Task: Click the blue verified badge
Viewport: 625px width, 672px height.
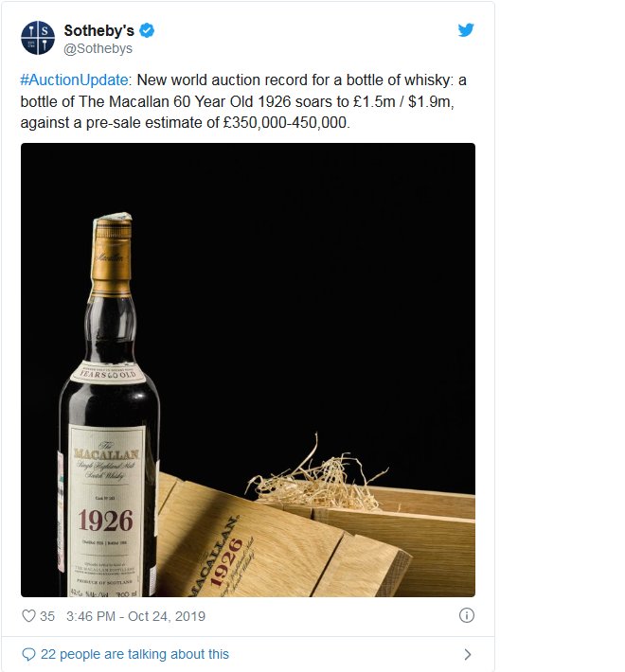Action: 147,30
